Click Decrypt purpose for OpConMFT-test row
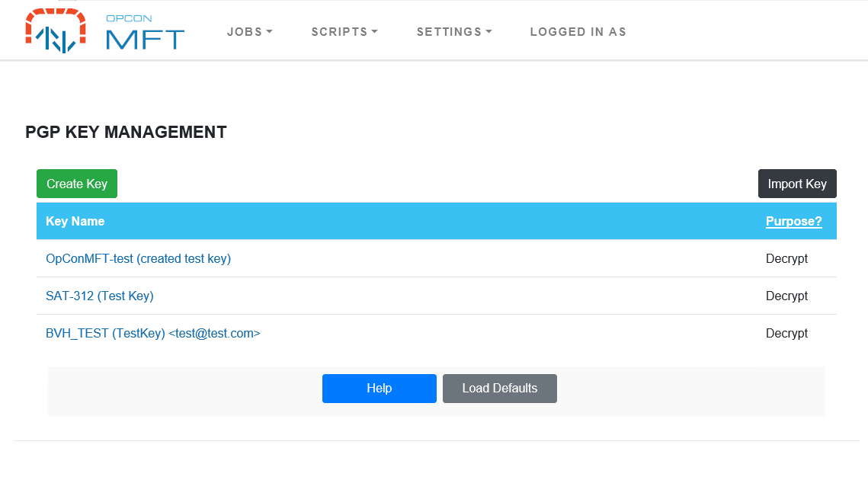Screen dimensions: 868x480 pyautogui.click(x=786, y=258)
